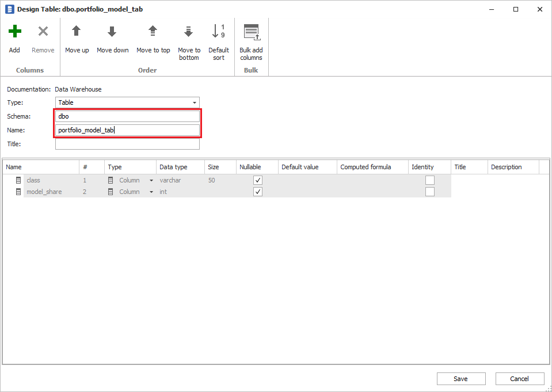Viewport: 552px width, 392px height.
Task: Uncheck Nullable for class column
Action: 258,180
